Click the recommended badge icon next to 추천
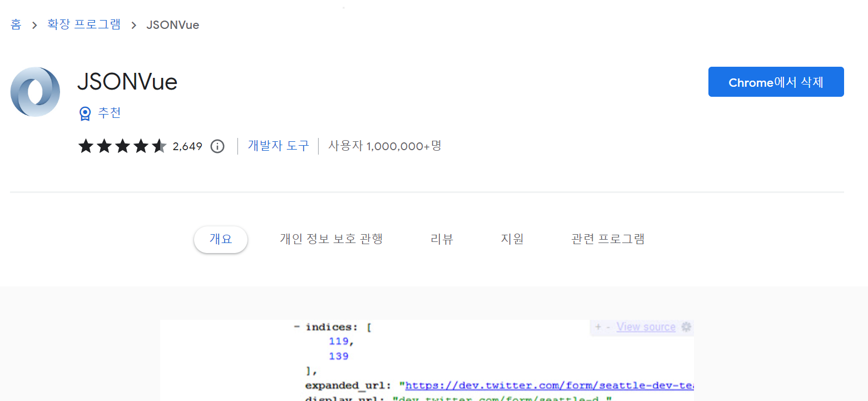Screen dimensions: 868x401 tap(85, 113)
